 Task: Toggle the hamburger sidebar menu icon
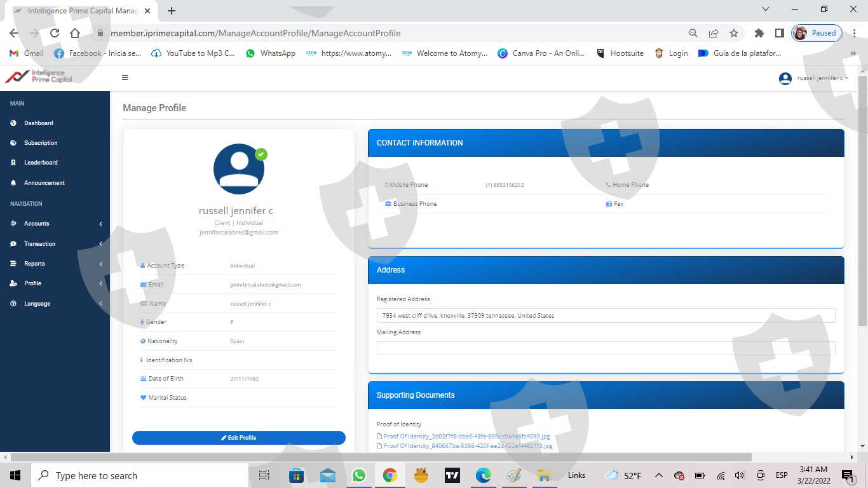pyautogui.click(x=125, y=78)
